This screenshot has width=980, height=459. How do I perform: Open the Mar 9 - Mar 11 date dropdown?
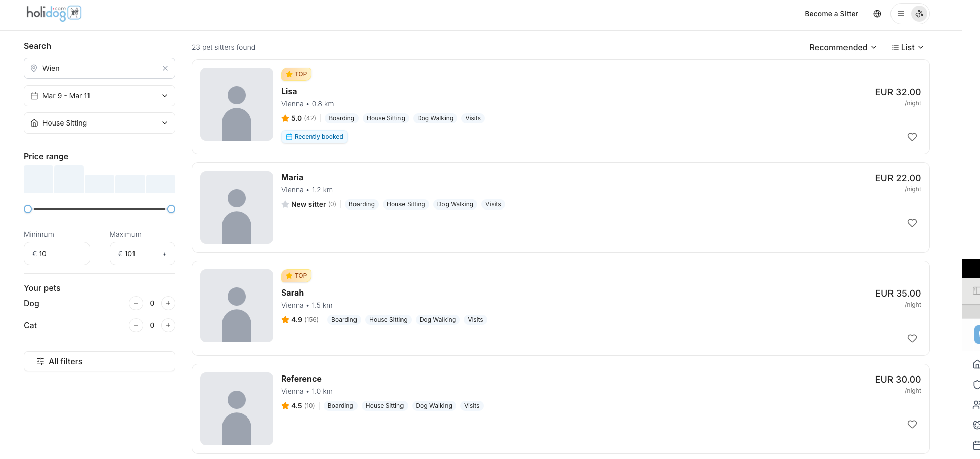tap(100, 96)
